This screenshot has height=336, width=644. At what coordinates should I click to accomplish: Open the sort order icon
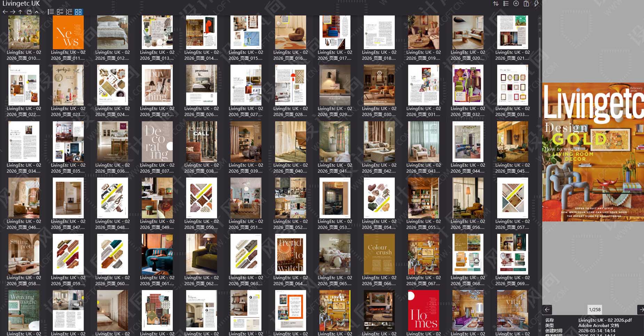[x=496, y=3]
